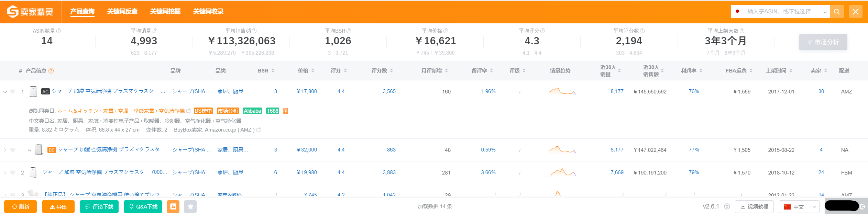Click the 导出 export button

tap(58, 206)
